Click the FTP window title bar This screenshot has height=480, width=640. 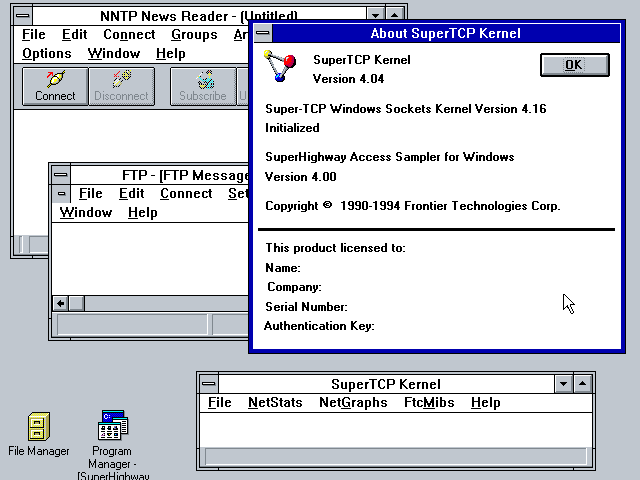159,175
